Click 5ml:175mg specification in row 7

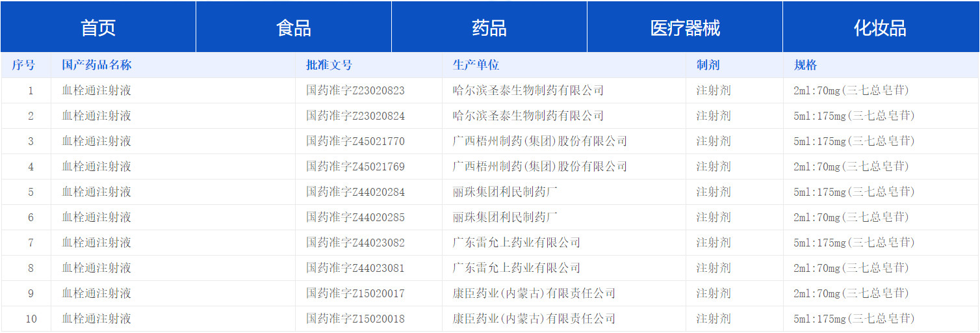click(x=854, y=243)
